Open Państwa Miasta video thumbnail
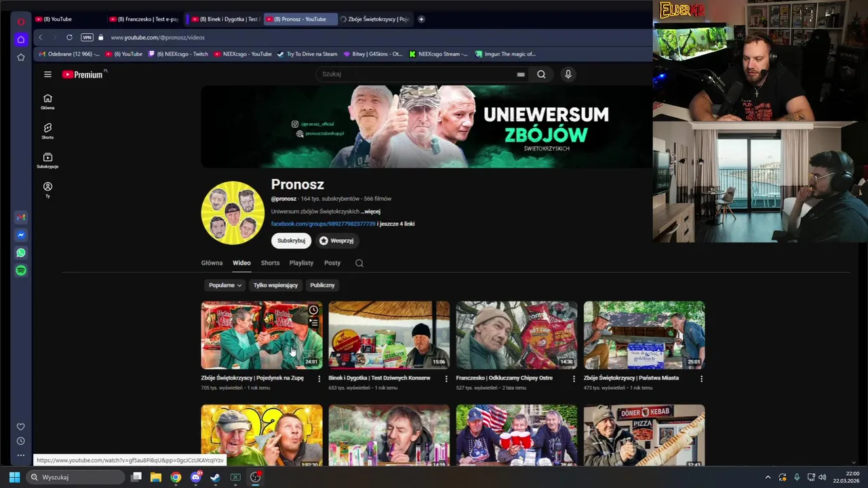Viewport: 868px width, 488px height. (x=644, y=335)
